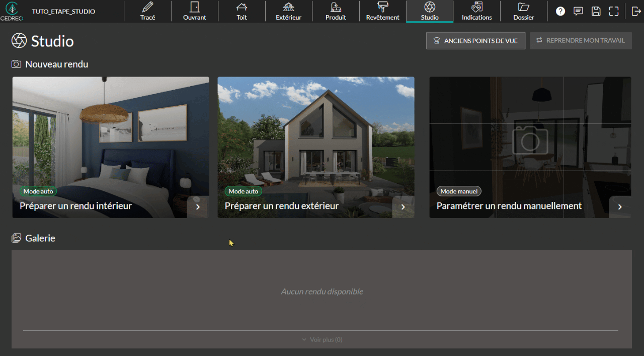Click the Anciens points de vue button
The width and height of the screenshot is (644, 356).
[x=475, y=41]
